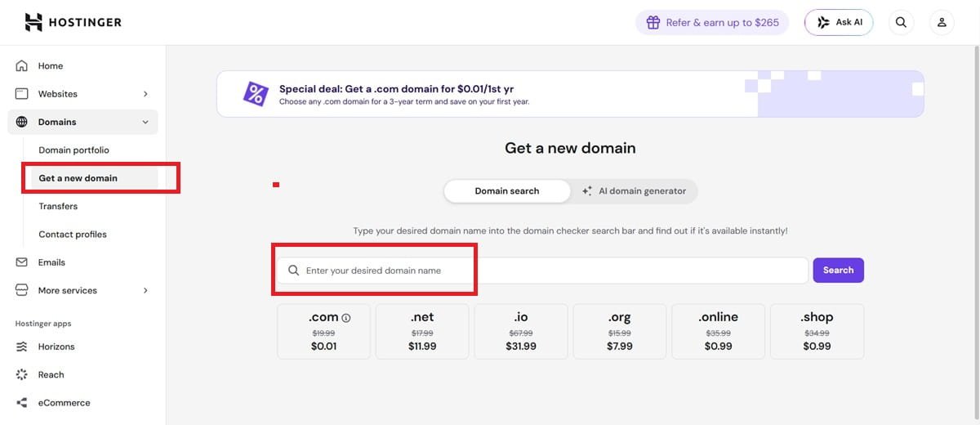
Task: Click the Horizons app icon
Action: 22,347
